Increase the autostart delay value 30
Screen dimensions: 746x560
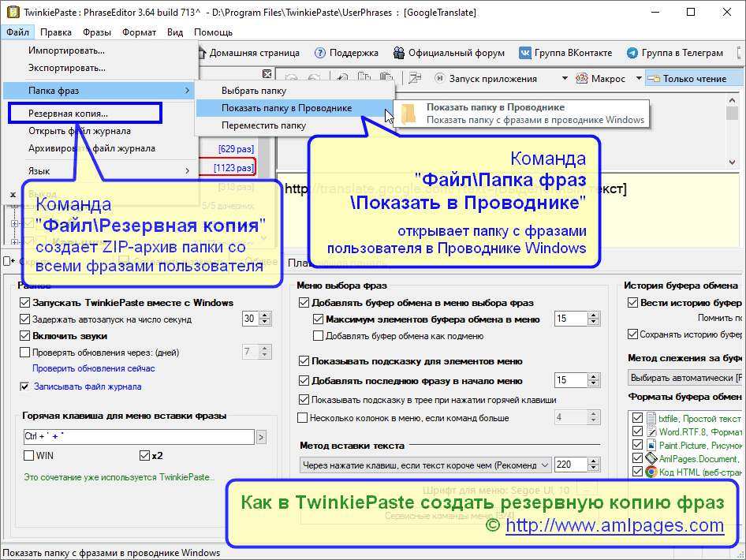click(265, 315)
